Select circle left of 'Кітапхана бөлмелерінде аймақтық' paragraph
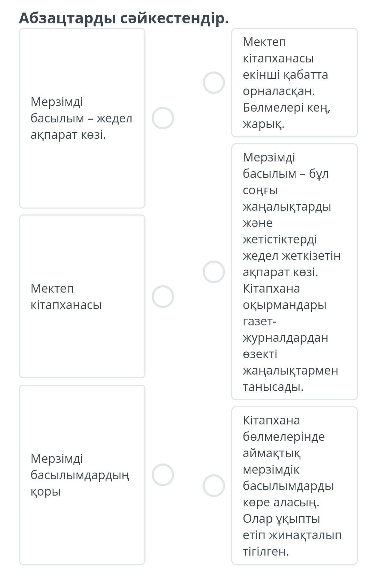 (x=214, y=485)
